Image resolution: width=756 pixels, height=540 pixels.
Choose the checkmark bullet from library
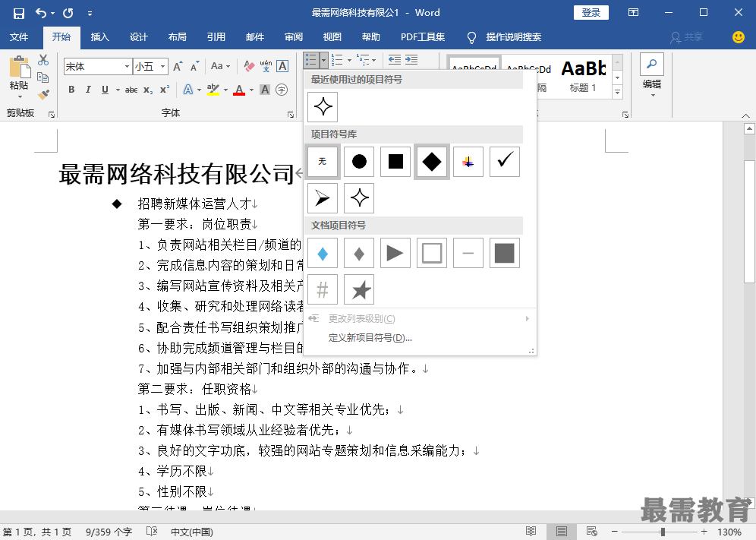point(505,161)
